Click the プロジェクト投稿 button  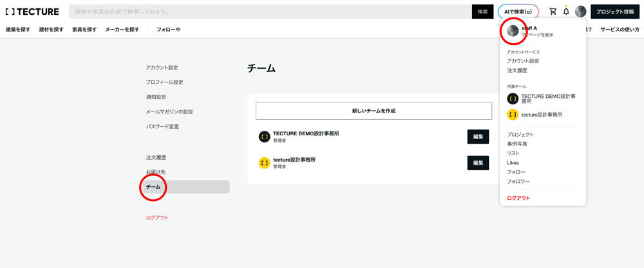(614, 12)
